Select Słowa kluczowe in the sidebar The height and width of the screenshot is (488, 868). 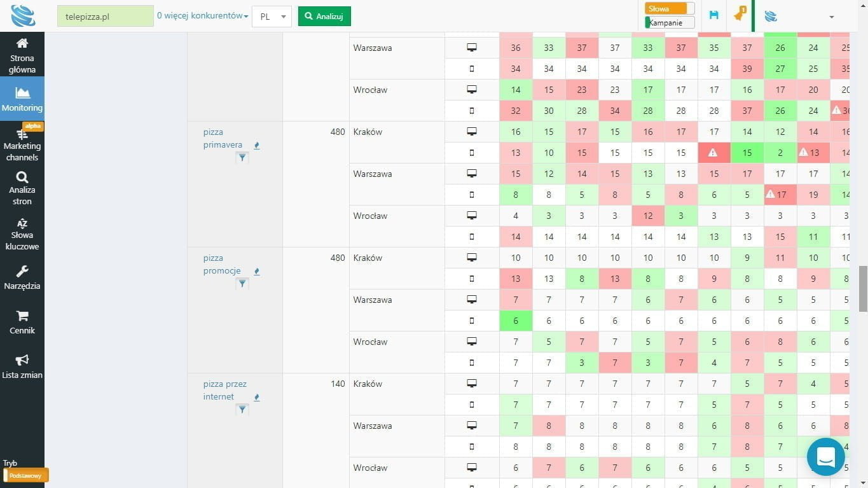click(x=22, y=234)
